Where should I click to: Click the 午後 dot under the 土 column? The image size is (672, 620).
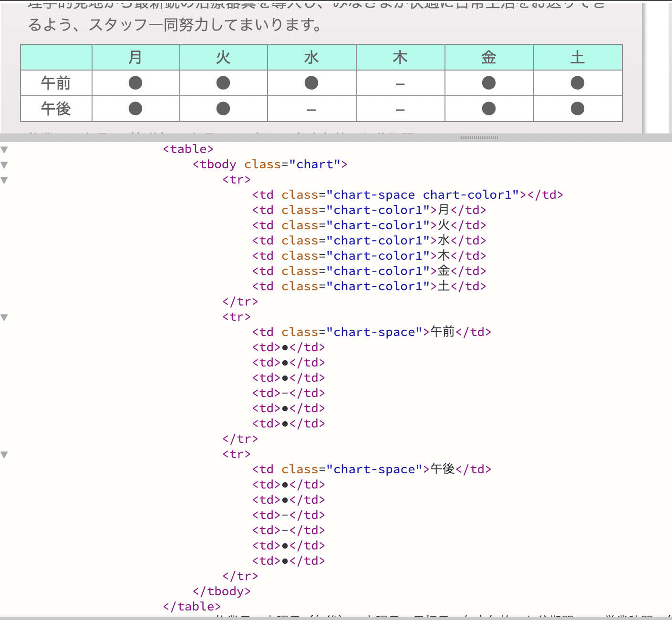point(578,109)
